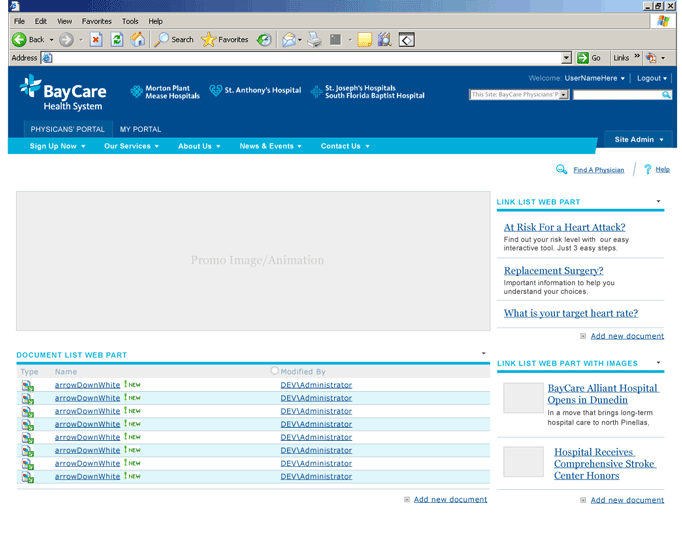Open the browser Help menu
This screenshot has height=545, width=682.
click(155, 21)
